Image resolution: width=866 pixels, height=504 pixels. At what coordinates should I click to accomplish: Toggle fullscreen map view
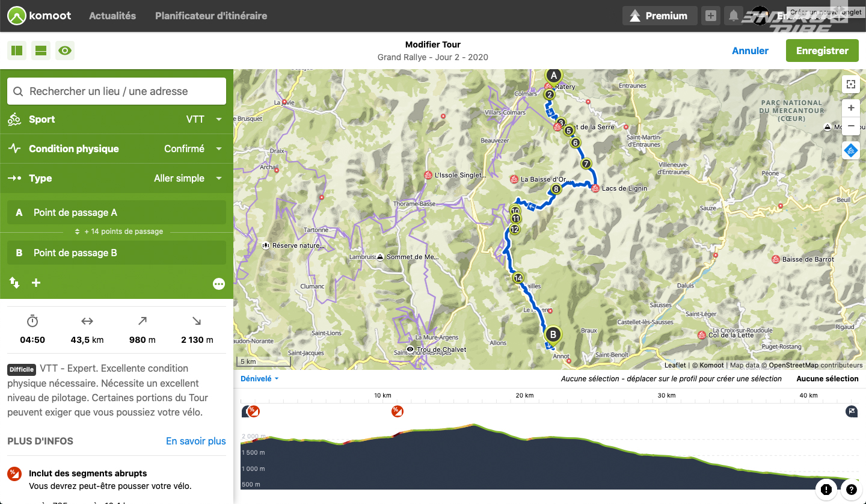coord(850,84)
